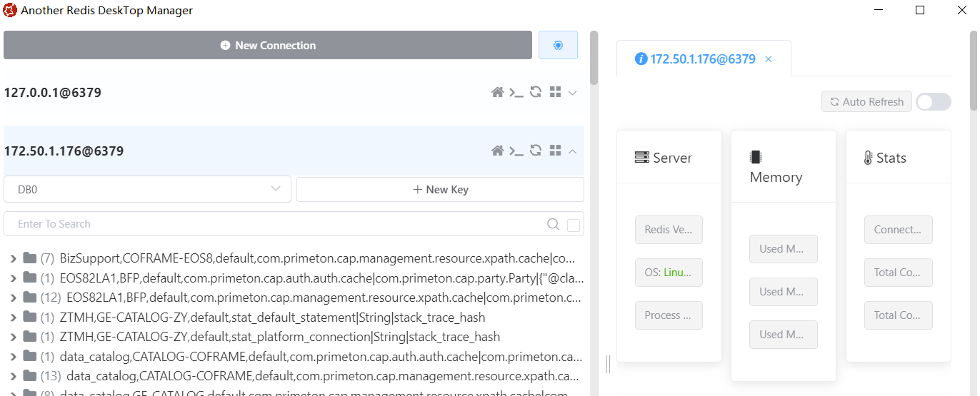Open home for 127.0.0.1@6379 connection
This screenshot has height=396, width=980.
click(x=497, y=92)
